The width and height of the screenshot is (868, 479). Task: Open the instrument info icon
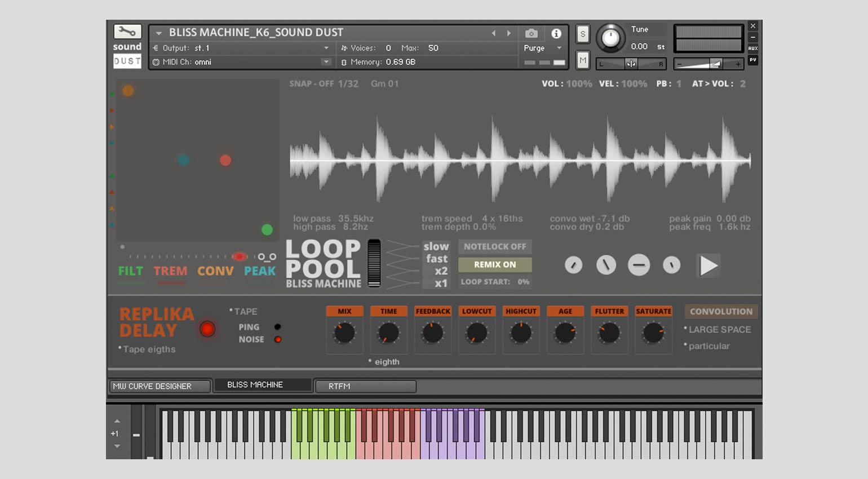pos(556,33)
